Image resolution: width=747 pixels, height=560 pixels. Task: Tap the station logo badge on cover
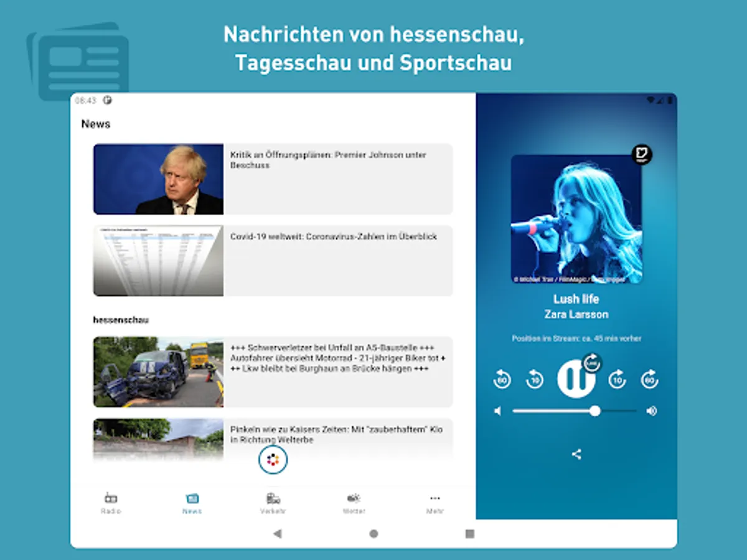(x=642, y=154)
